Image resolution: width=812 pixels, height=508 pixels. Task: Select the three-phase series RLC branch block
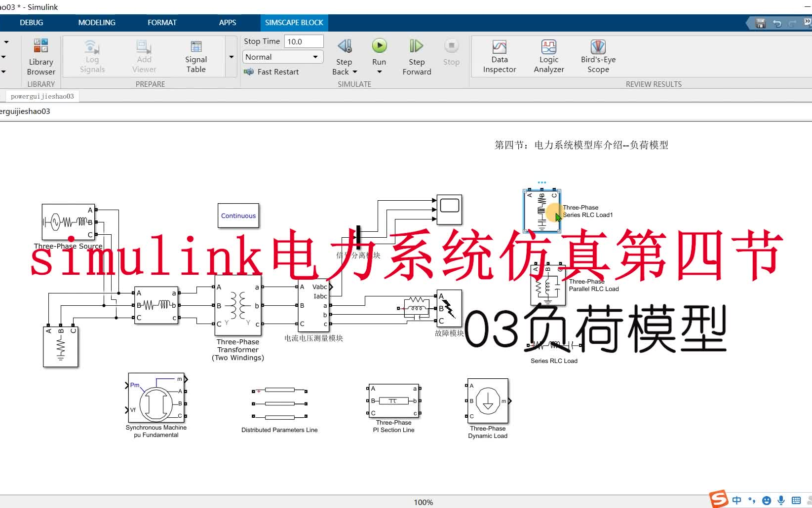pyautogui.click(x=156, y=305)
